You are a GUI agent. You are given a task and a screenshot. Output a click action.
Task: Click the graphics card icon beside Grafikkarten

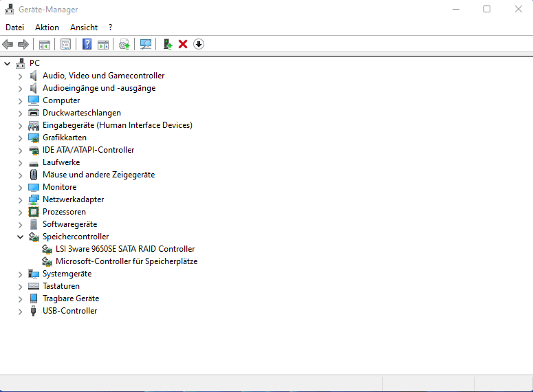pos(33,138)
